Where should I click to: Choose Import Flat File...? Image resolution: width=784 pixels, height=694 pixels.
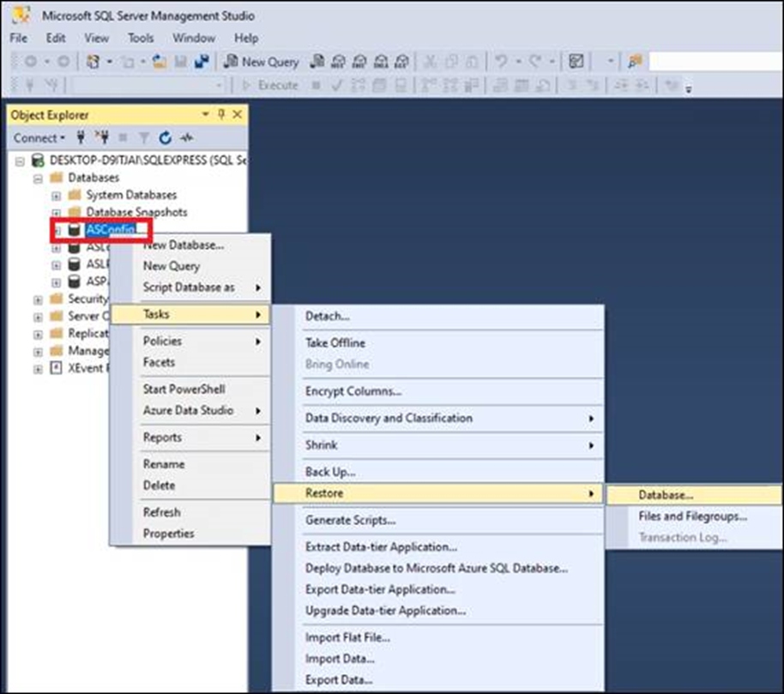(x=438, y=637)
